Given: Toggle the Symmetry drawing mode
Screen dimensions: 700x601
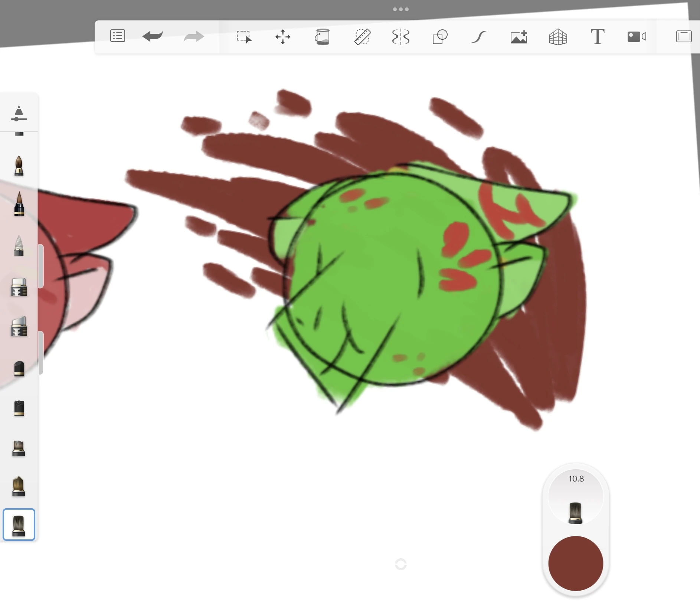Looking at the screenshot, I should (401, 37).
